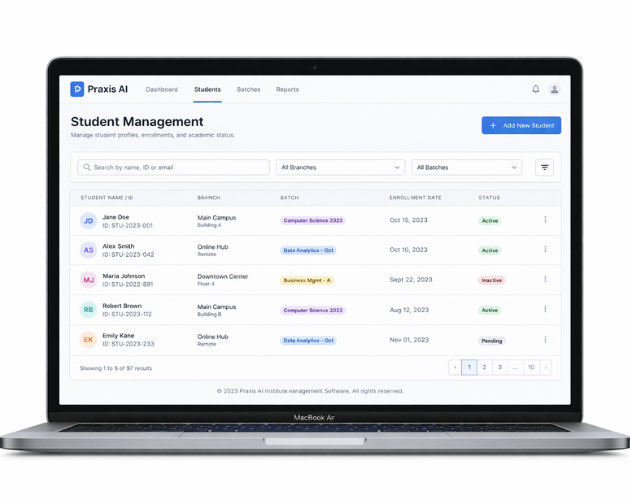The image size is (630, 500).
Task: Open the notifications bell
Action: click(x=535, y=89)
